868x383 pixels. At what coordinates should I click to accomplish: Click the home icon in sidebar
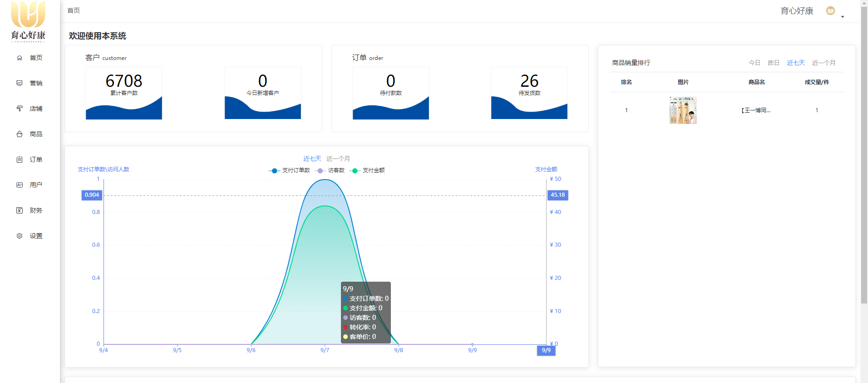(x=20, y=58)
